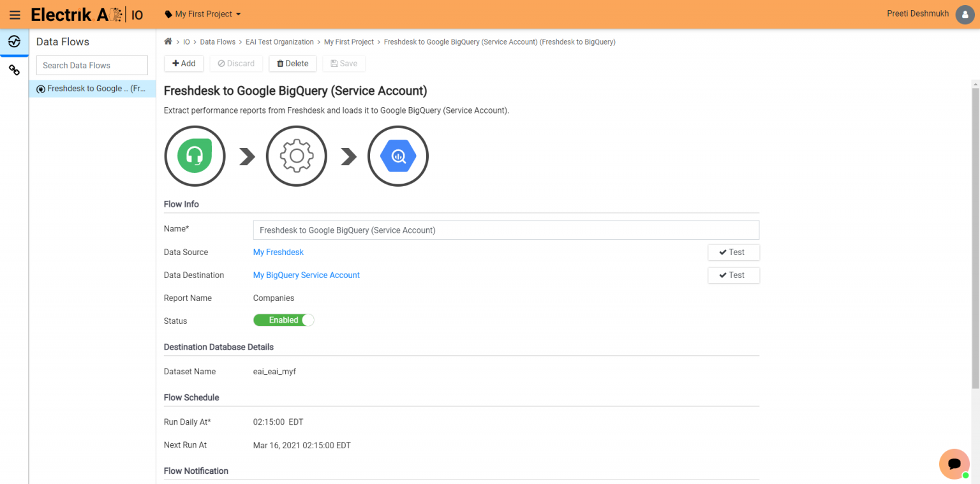Disable the flow Status toggle
The image size is (980, 484).
click(x=283, y=319)
